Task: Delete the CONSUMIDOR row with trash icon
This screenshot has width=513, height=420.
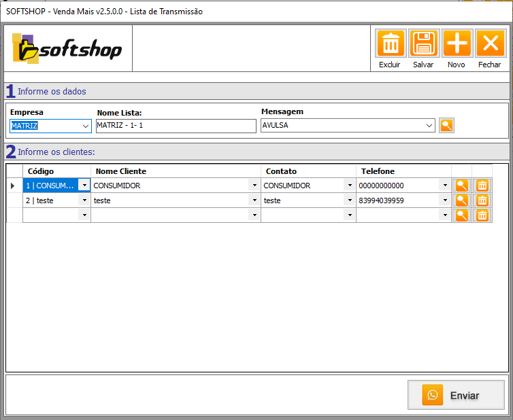Action: click(482, 186)
